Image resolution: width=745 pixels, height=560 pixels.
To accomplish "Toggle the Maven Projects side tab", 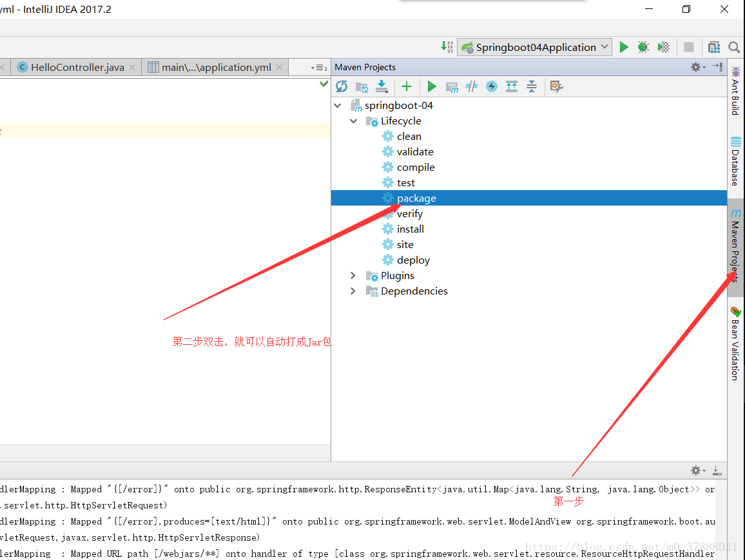I will [x=735, y=246].
